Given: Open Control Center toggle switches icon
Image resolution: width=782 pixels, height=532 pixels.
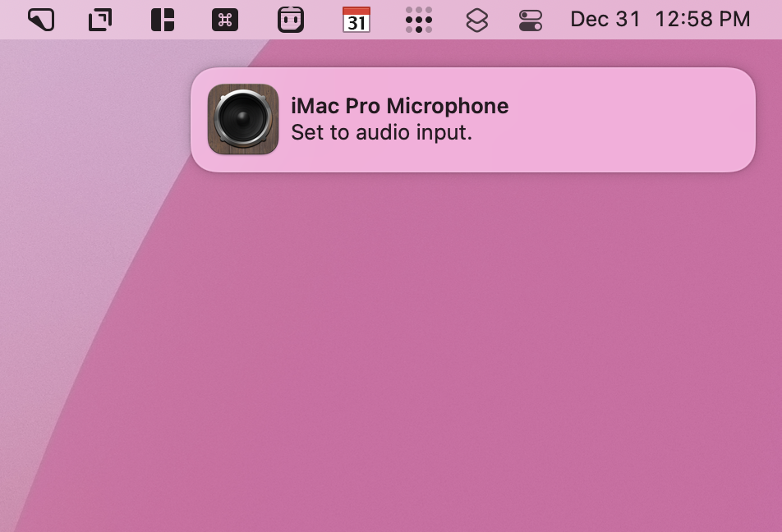Looking at the screenshot, I should point(531,21).
